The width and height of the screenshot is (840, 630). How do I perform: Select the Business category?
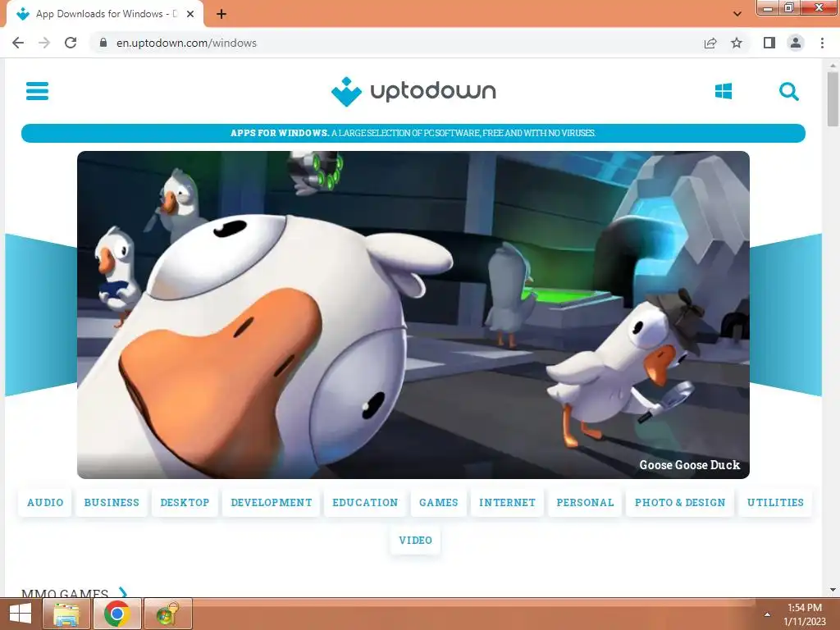112,503
